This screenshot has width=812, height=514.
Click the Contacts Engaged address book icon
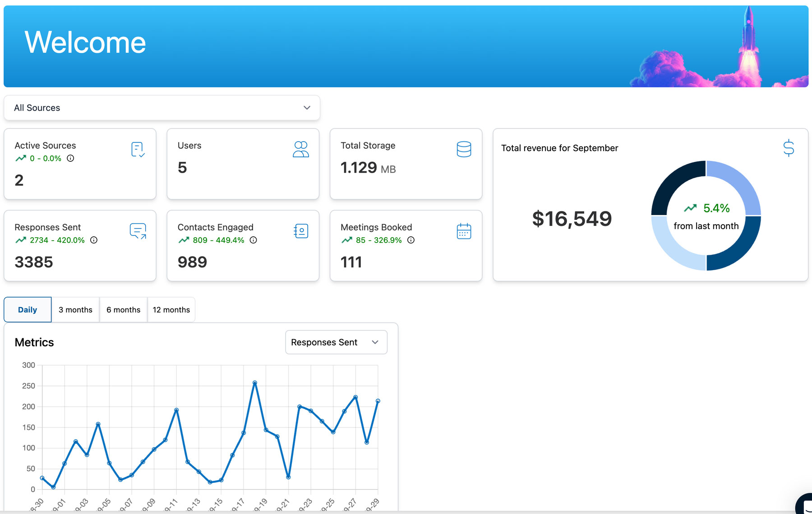tap(300, 231)
